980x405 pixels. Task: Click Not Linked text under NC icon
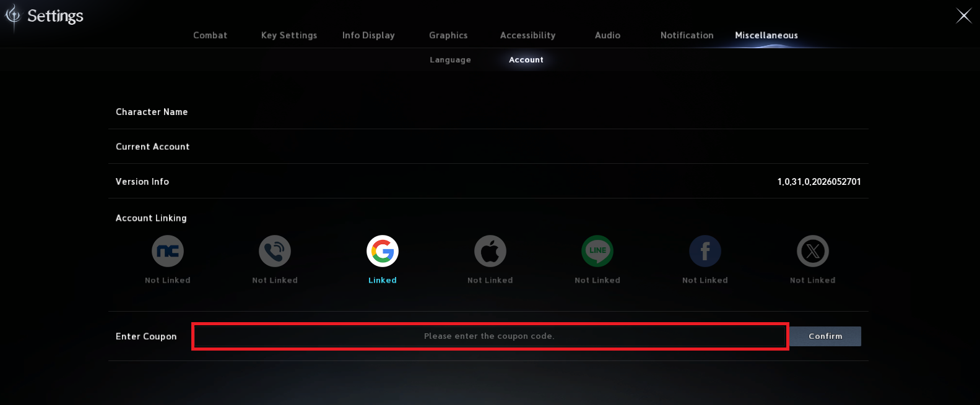(x=168, y=280)
